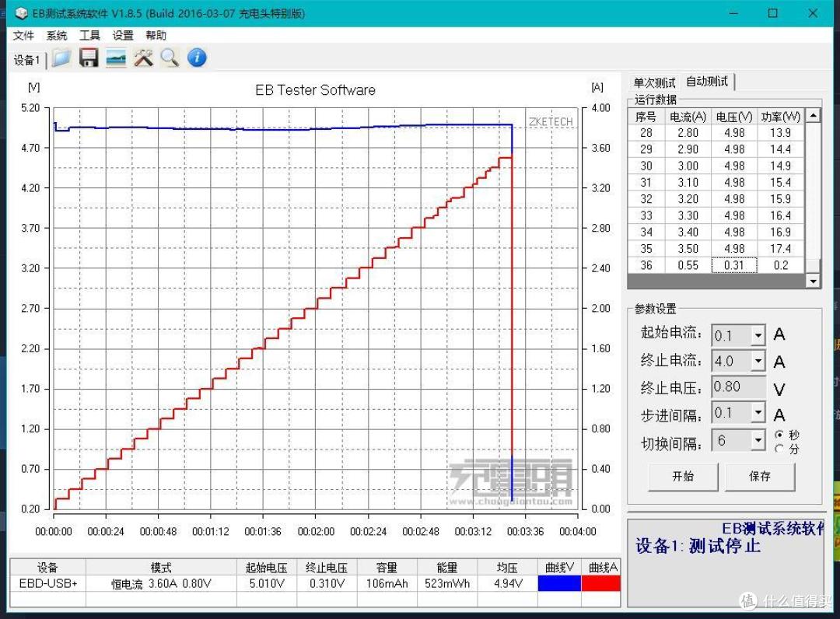This screenshot has height=619, width=840.
Task: Expand the 步进间隔 dropdown
Action: tap(758, 413)
